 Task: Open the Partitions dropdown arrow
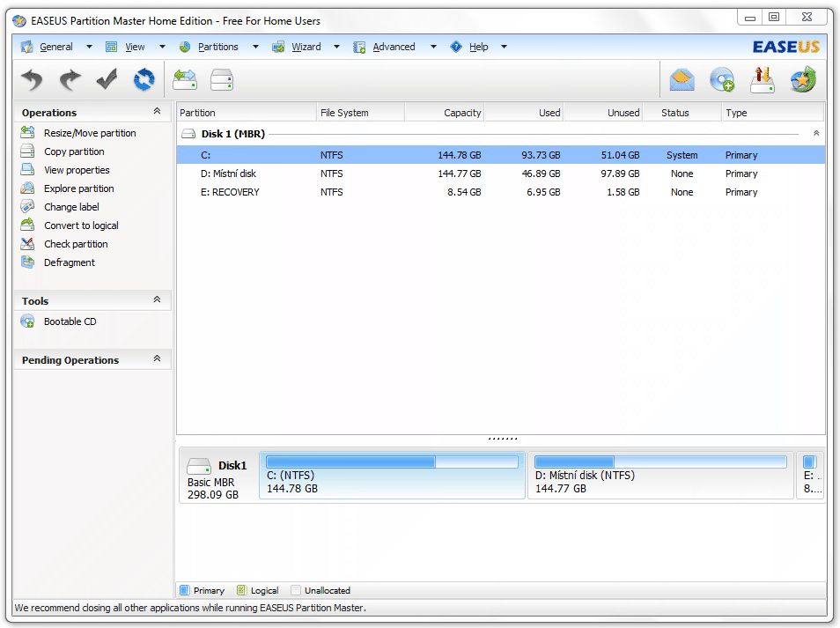pos(255,47)
